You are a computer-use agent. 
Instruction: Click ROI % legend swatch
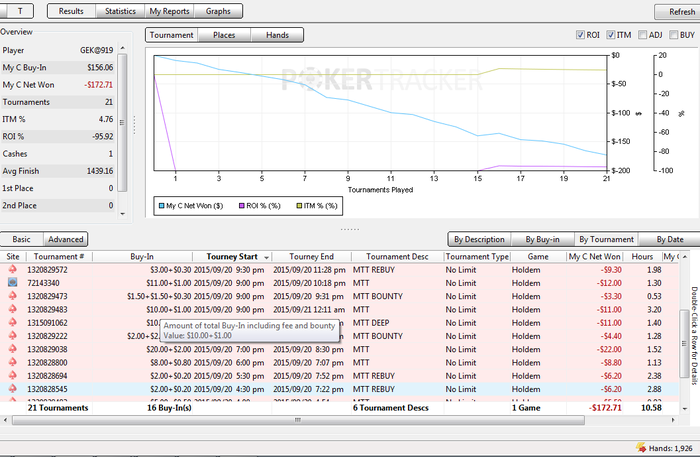click(x=242, y=206)
